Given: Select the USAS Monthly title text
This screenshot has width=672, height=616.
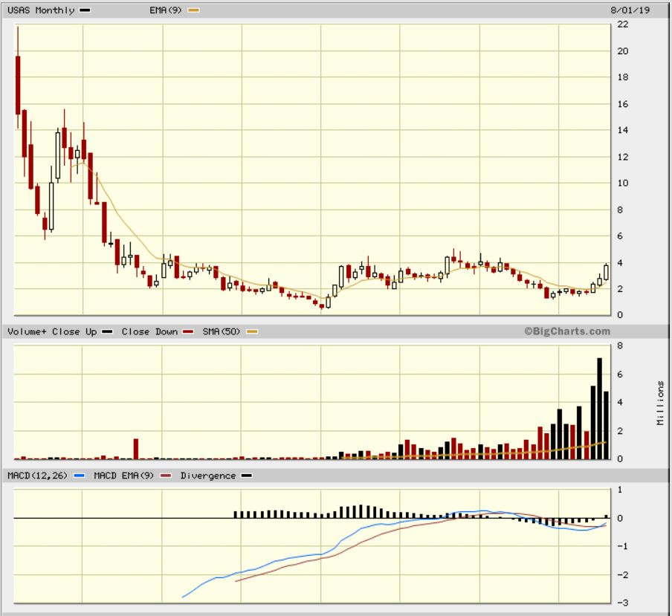Looking at the screenshot, I should [41, 10].
